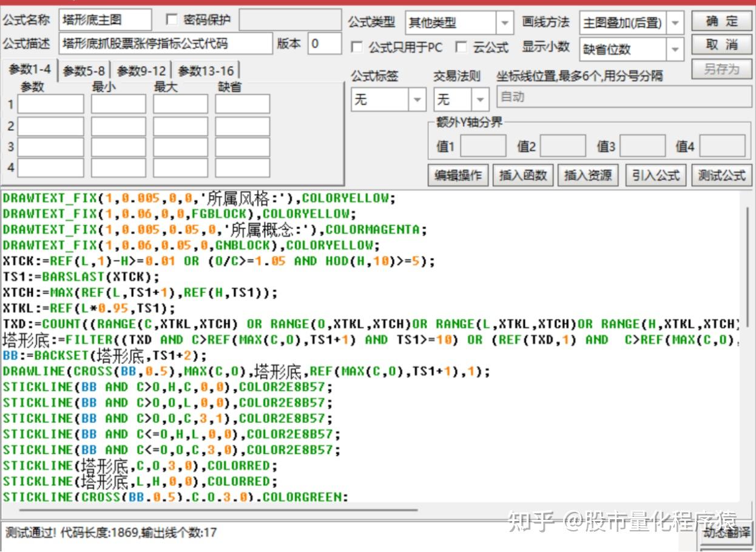Toggle the 公式只用于PC checkbox
The width and height of the screenshot is (756, 552).
(x=357, y=47)
